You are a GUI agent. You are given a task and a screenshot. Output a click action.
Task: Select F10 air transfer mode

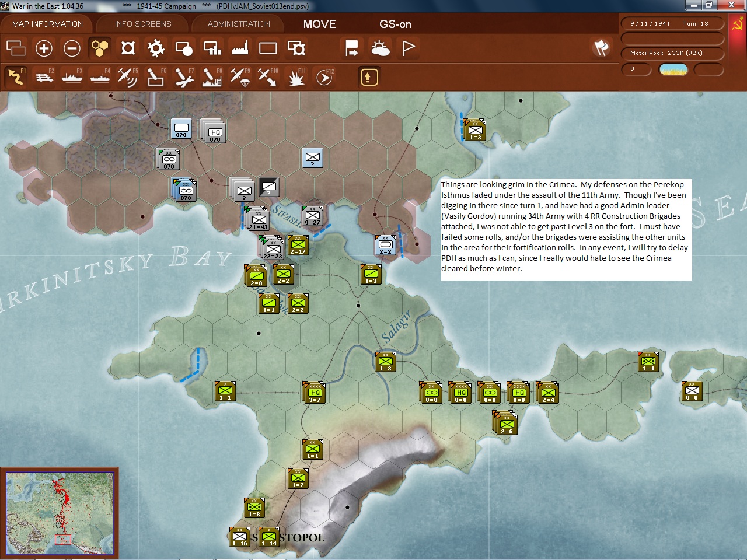(268, 76)
